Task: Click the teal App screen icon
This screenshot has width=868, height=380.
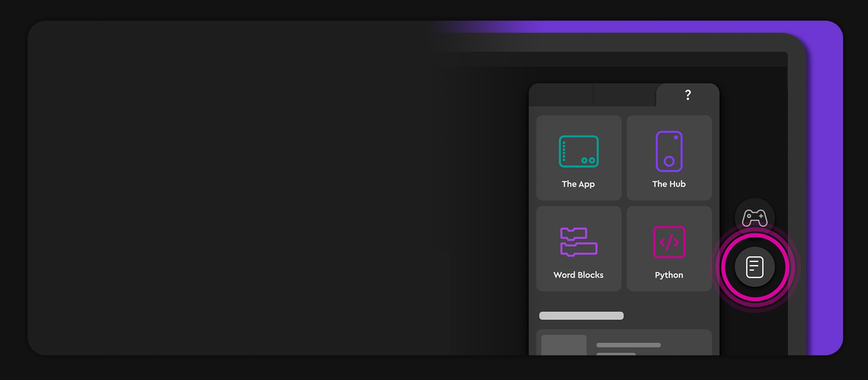Action: [579, 152]
